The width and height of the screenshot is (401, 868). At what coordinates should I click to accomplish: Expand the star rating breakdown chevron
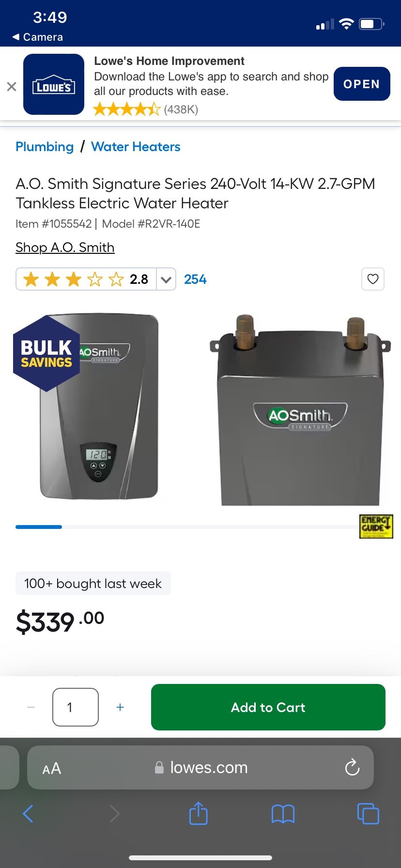tap(166, 279)
